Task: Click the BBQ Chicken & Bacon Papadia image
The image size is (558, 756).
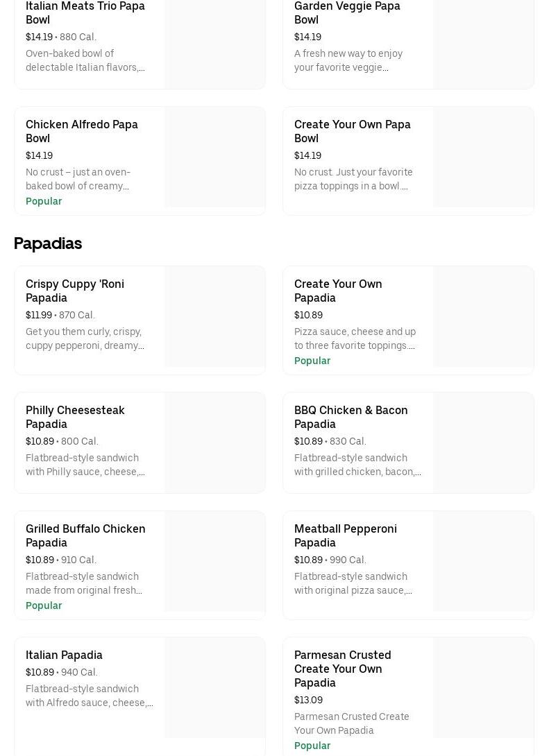Action: (x=483, y=443)
